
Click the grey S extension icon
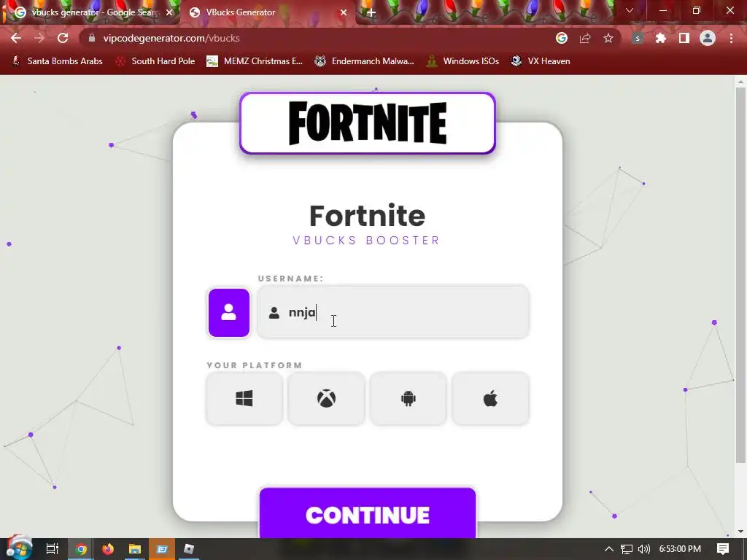[638, 38]
